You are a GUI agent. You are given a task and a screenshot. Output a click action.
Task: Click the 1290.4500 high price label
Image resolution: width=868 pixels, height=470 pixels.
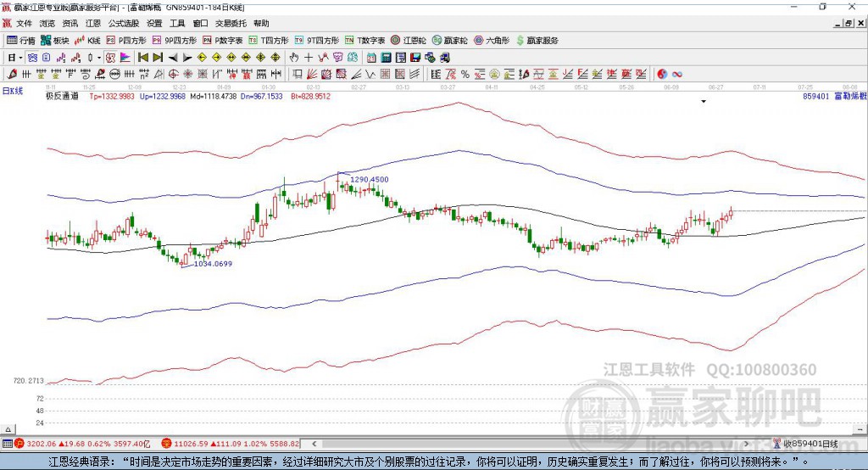click(x=370, y=180)
